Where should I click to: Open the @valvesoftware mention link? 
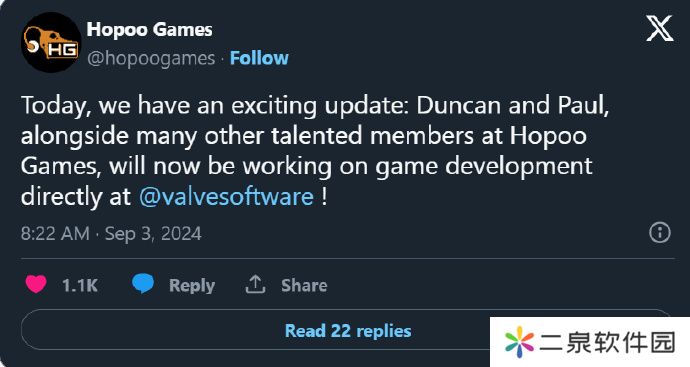[226, 196]
